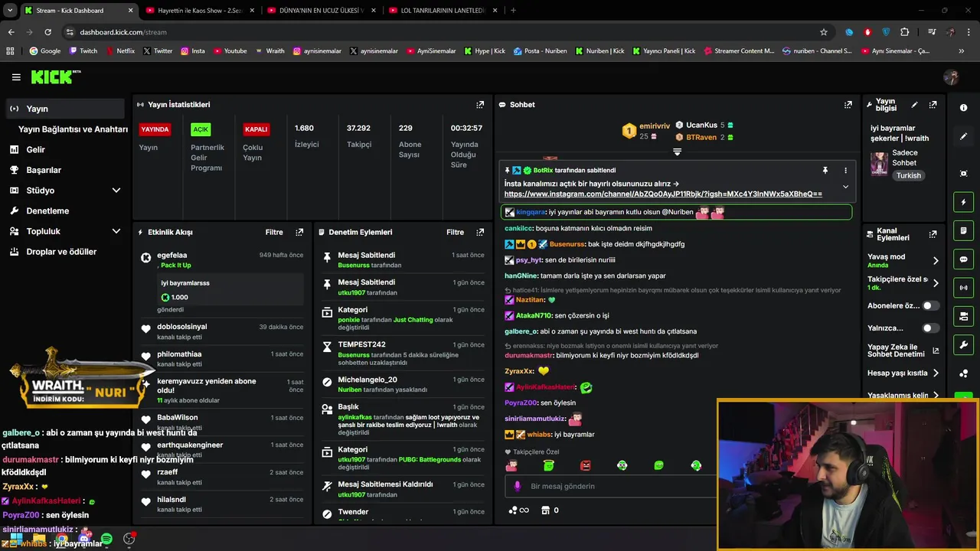
Task: Click the YAYINDA status badge
Action: point(155,129)
